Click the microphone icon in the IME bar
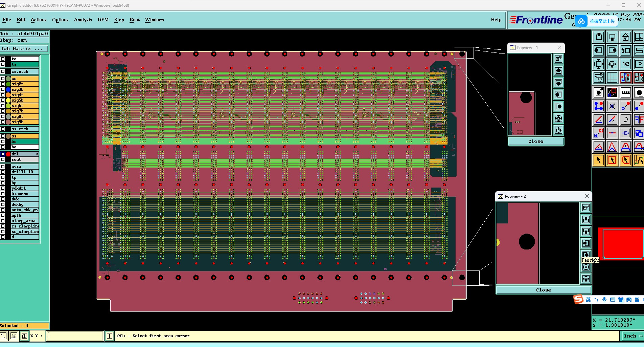This screenshot has height=347, width=644. pos(604,300)
